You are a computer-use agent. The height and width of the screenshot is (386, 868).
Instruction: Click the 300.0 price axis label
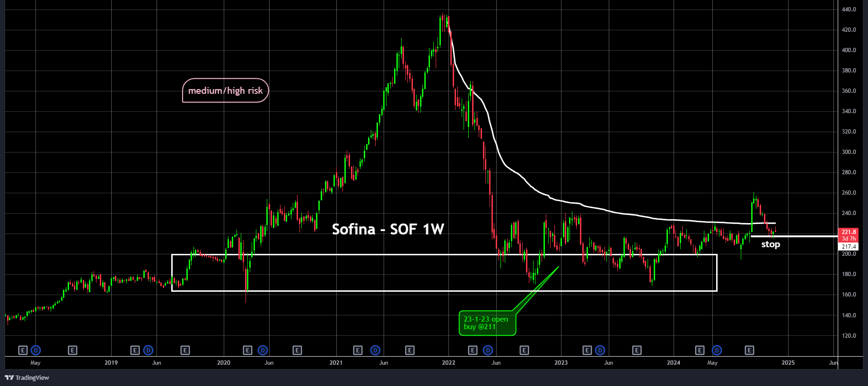point(849,152)
